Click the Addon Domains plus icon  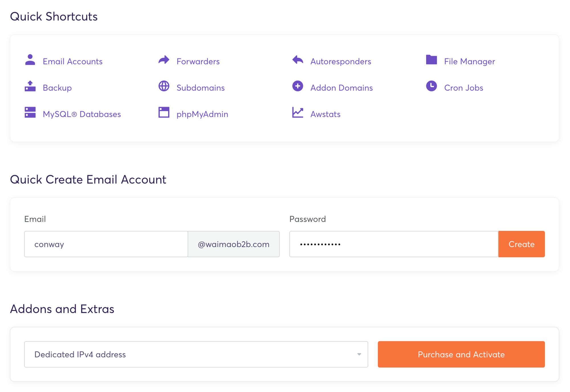tap(298, 86)
